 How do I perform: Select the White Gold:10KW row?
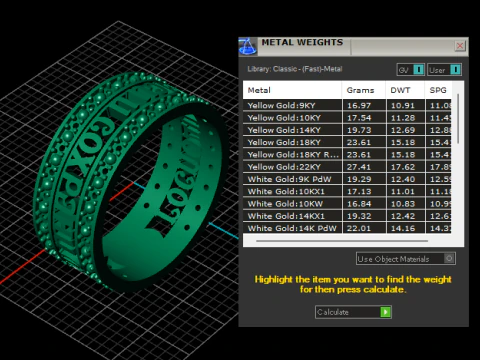[347, 204]
